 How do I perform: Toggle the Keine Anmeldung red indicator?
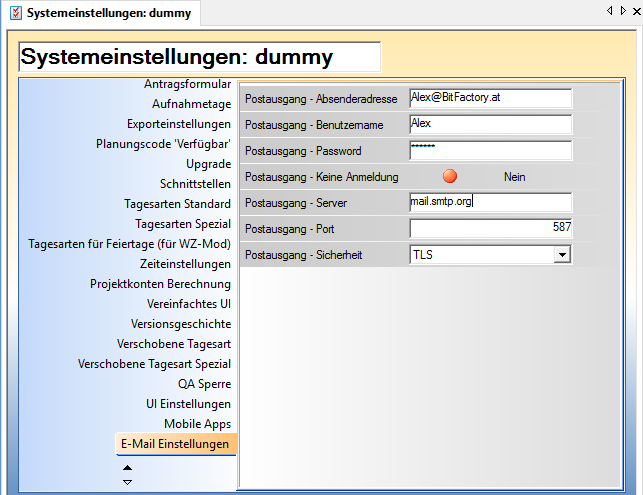tap(450, 176)
